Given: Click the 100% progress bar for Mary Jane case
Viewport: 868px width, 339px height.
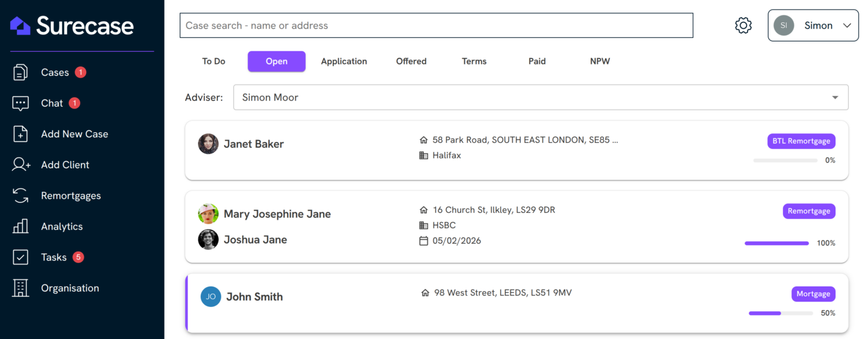Looking at the screenshot, I should (776, 243).
